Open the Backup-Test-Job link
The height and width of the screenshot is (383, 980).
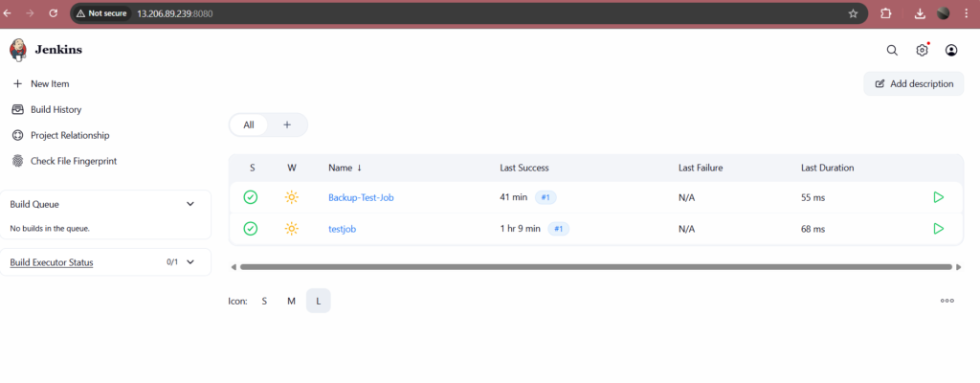click(x=361, y=197)
